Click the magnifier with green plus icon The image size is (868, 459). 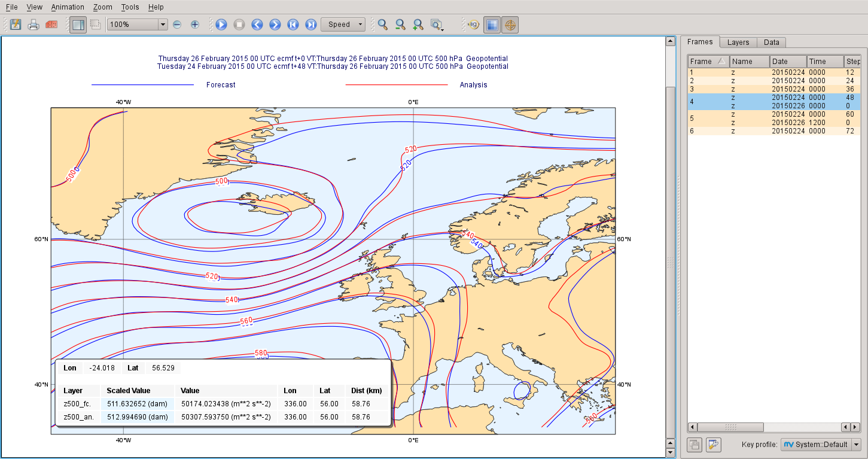pyautogui.click(x=418, y=25)
